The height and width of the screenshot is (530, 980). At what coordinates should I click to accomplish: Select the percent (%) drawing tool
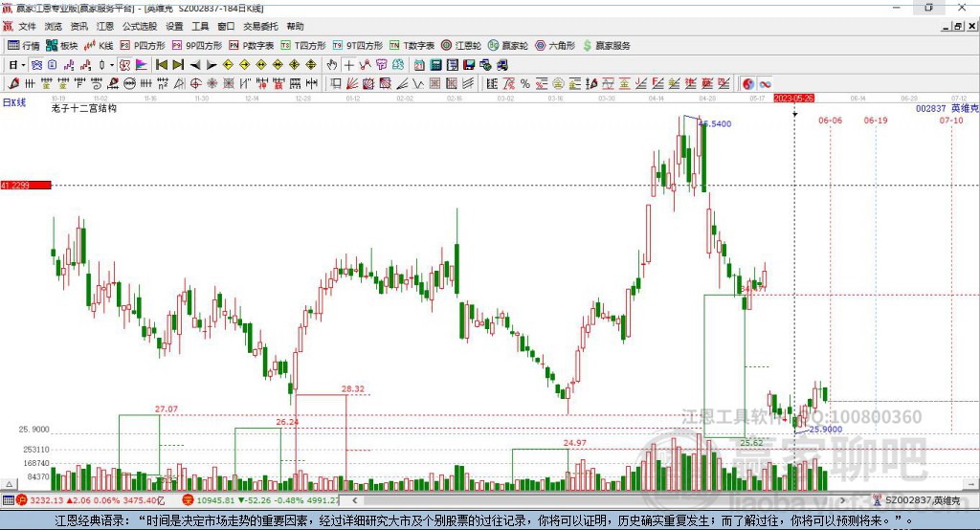point(525,84)
